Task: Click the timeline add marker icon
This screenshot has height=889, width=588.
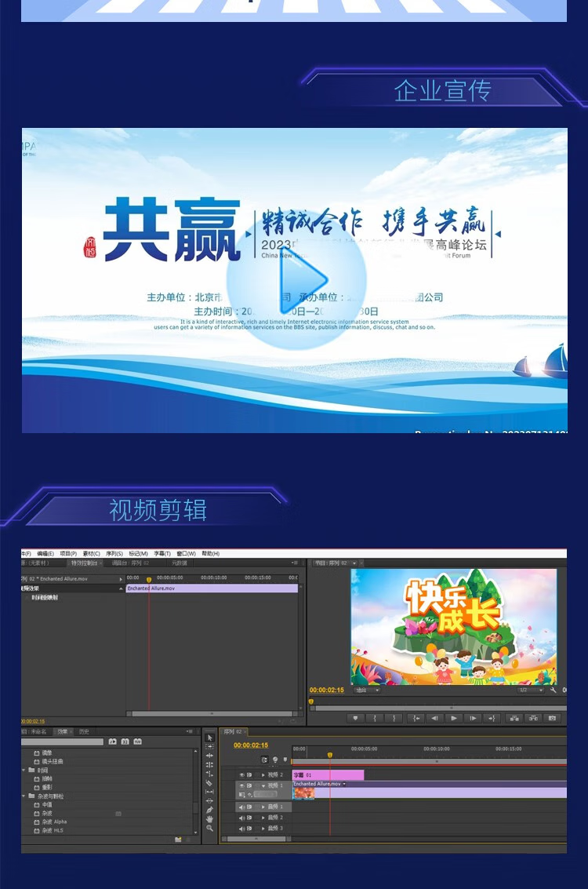Action: (x=285, y=760)
